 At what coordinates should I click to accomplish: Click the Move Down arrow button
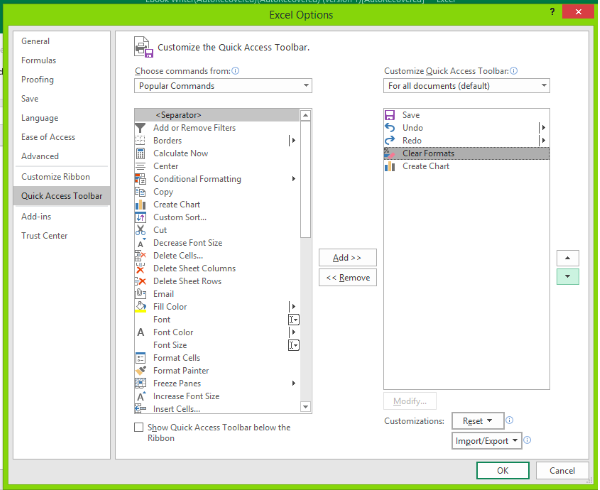pos(567,277)
